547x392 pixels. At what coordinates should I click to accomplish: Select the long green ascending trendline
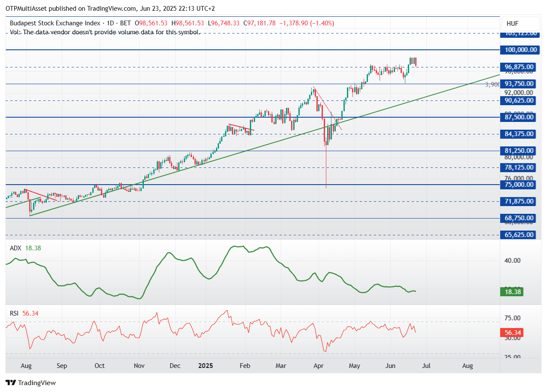[258, 145]
